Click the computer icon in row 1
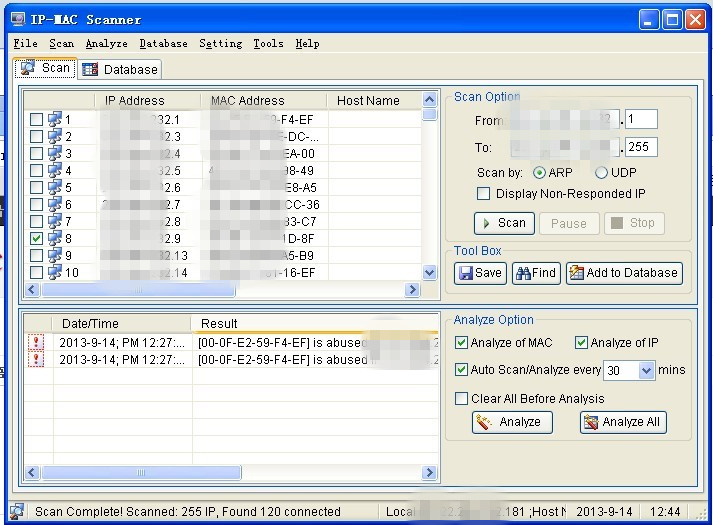Viewport: 713px width, 525px height. tap(55, 120)
